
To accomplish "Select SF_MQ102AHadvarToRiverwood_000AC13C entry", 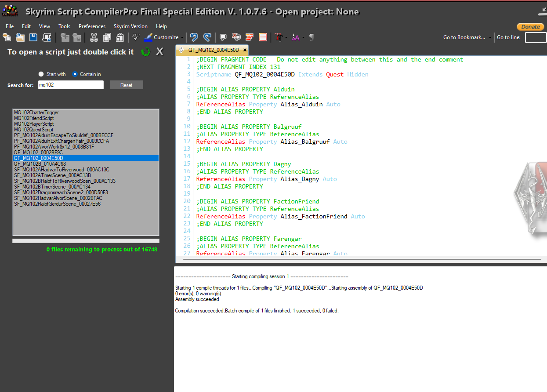I will pyautogui.click(x=86, y=170).
